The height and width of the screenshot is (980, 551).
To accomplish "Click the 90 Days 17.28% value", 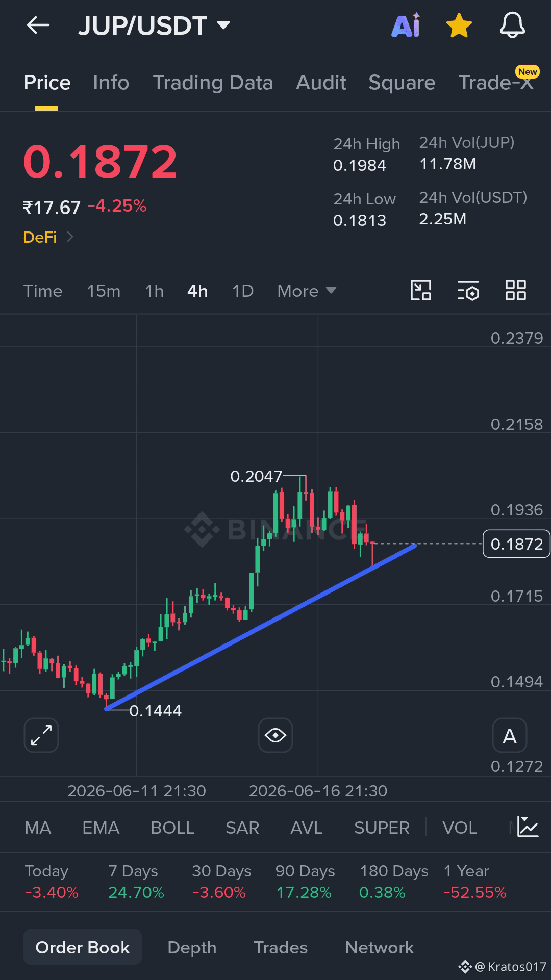I will [304, 892].
